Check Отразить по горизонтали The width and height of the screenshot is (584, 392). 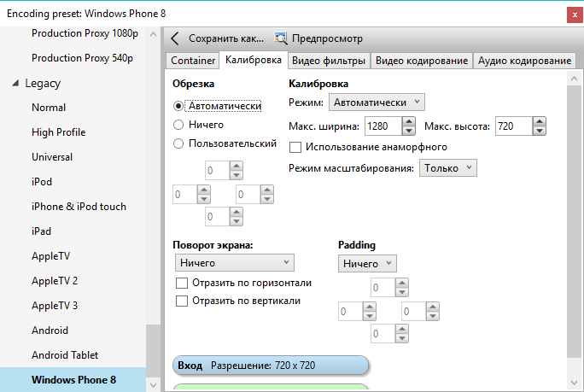(x=182, y=283)
